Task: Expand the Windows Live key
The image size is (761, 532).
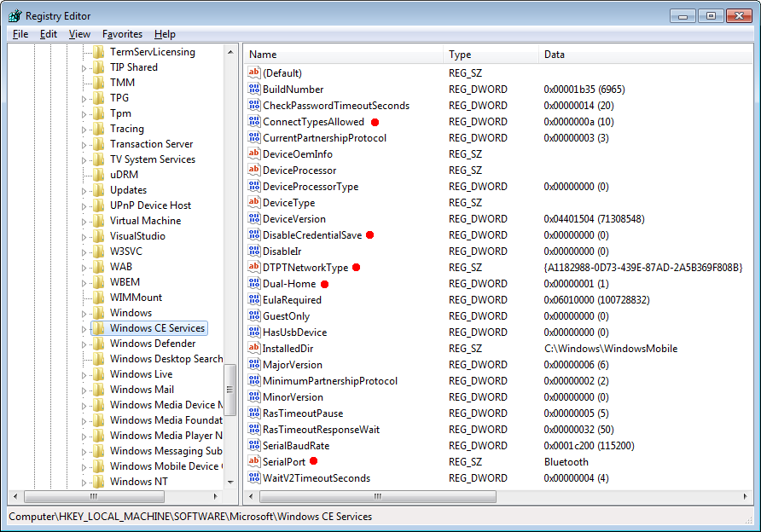Action: tap(84, 375)
